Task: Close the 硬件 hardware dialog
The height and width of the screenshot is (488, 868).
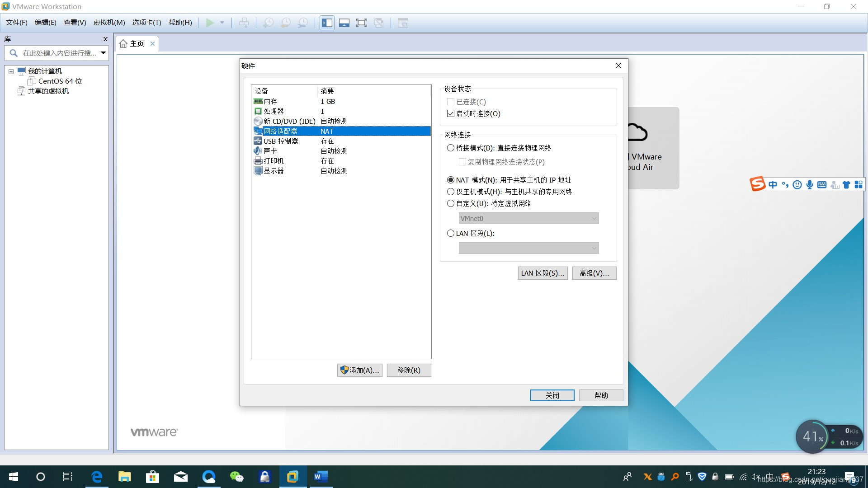Action: coord(618,66)
